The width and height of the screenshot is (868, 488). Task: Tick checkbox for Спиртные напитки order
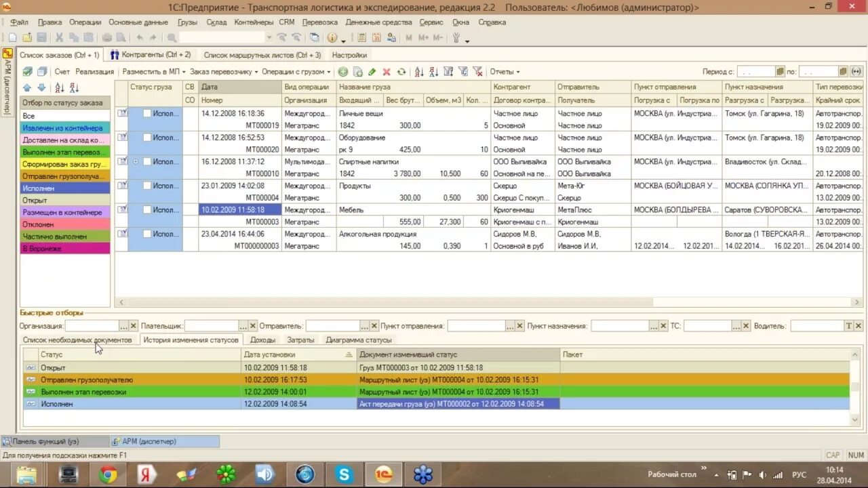(146, 162)
